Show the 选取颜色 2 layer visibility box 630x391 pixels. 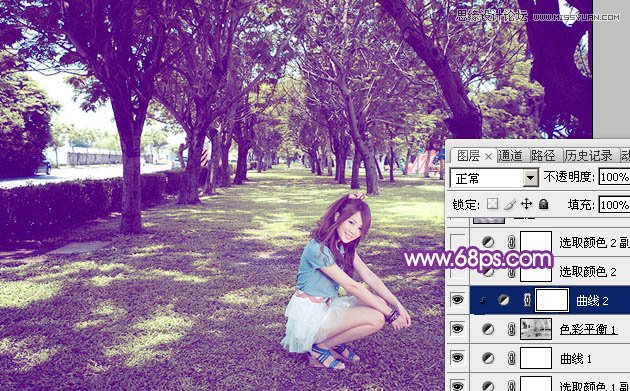(458, 272)
